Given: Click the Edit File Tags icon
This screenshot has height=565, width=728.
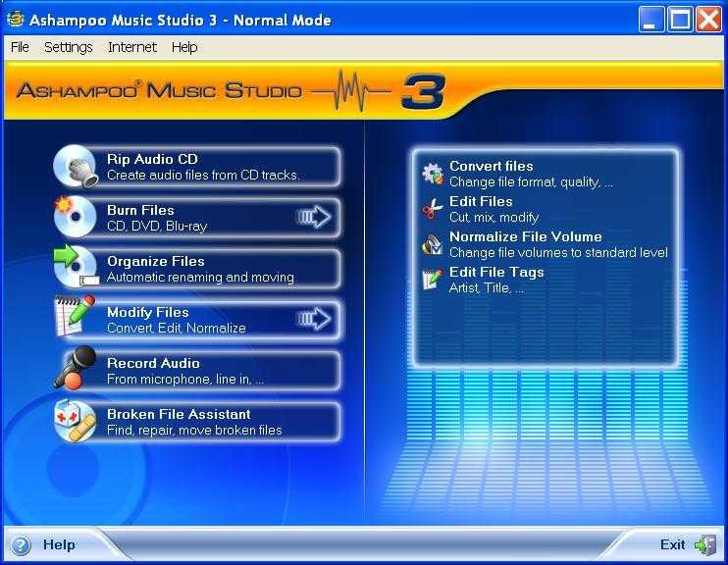Looking at the screenshot, I should [432, 281].
